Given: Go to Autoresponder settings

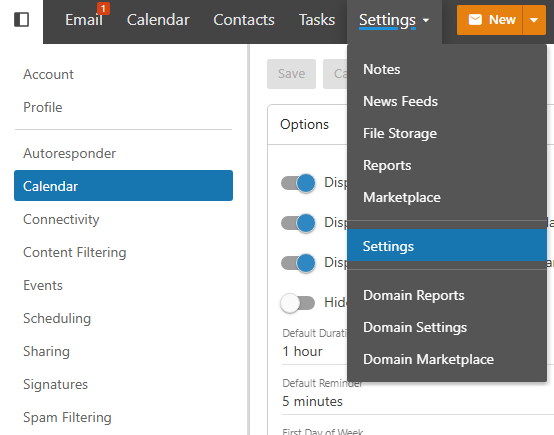Looking at the screenshot, I should pyautogui.click(x=123, y=153).
